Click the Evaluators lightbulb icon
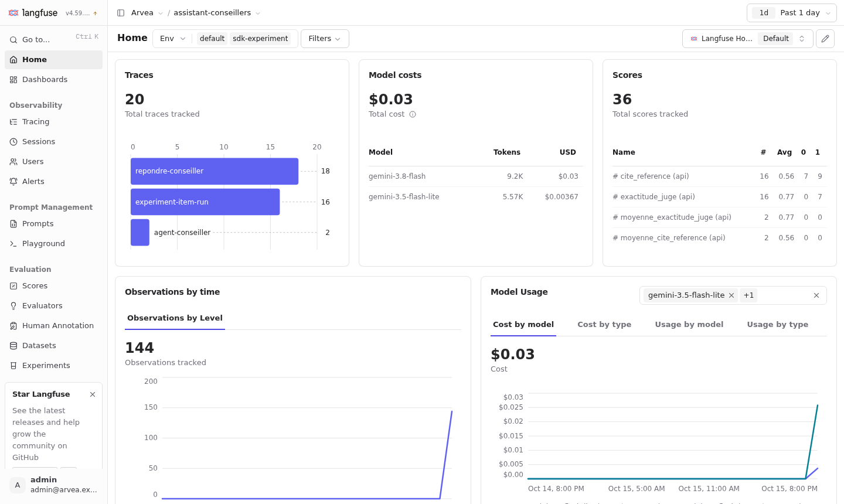This screenshot has width=844, height=504. tap(13, 306)
